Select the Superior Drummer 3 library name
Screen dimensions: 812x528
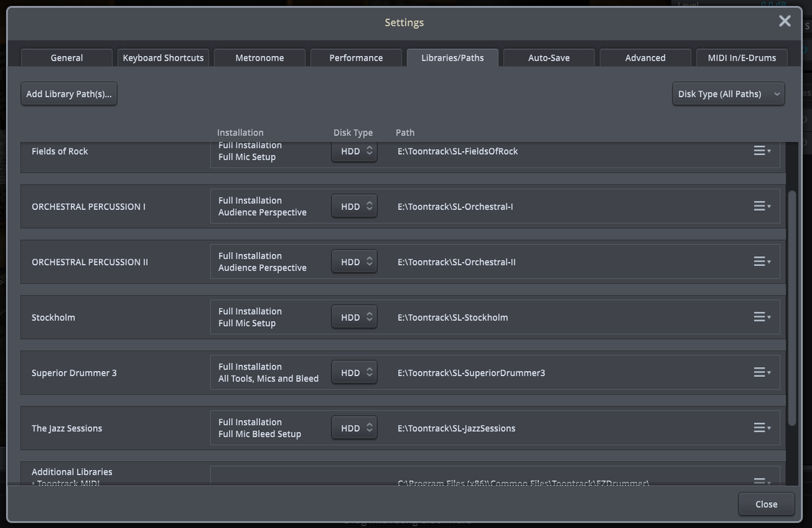(x=74, y=373)
